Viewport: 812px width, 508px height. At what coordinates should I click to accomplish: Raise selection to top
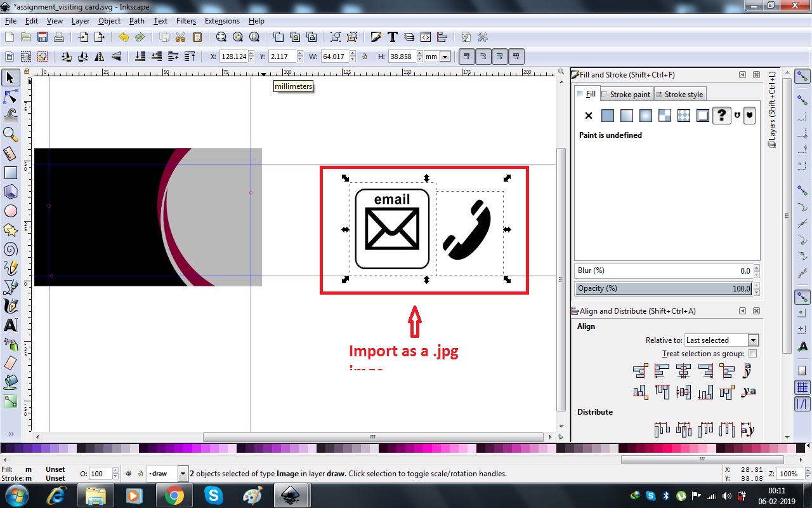189,57
